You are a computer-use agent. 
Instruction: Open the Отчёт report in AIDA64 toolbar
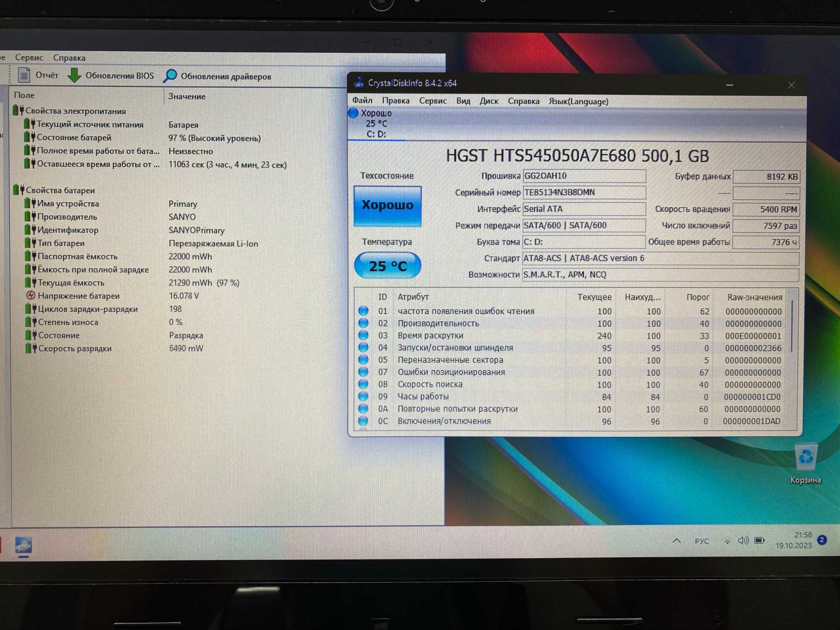coord(37,75)
